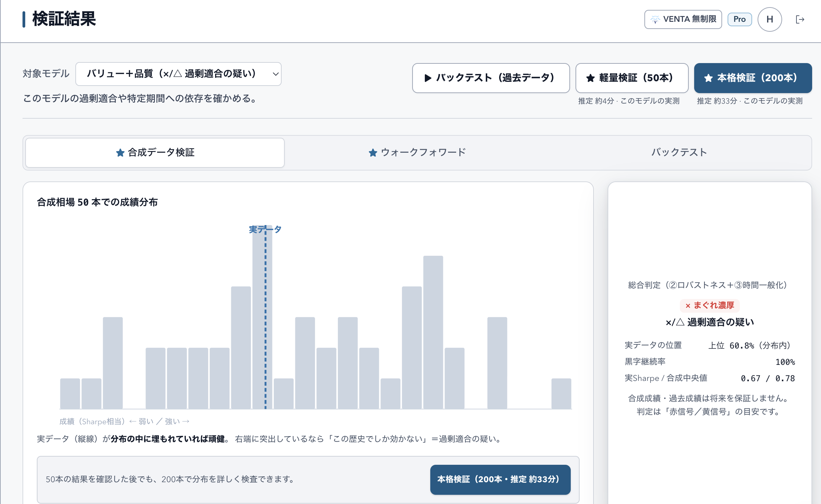Click the logout icon in the header
Screen dimensions: 821x504
click(800, 19)
